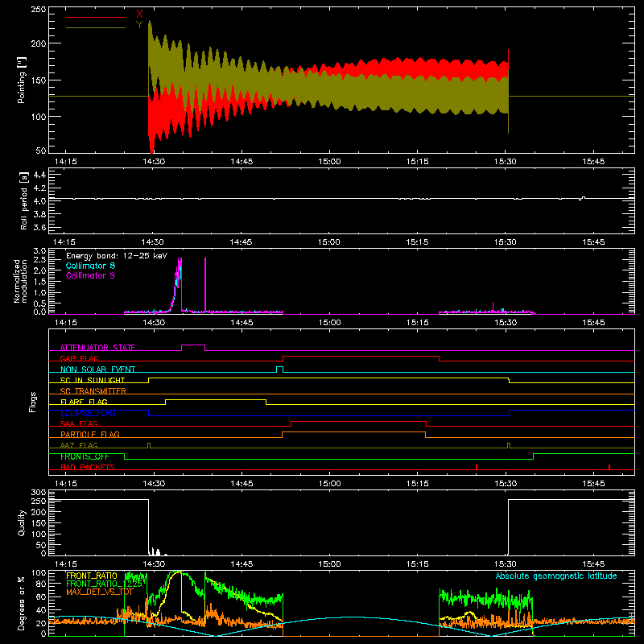
Task: Click the 'Collimator 8' legend entry
Action: pos(90,266)
